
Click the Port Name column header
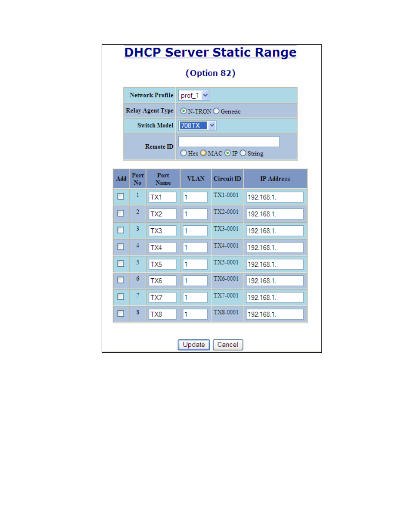[x=163, y=179]
